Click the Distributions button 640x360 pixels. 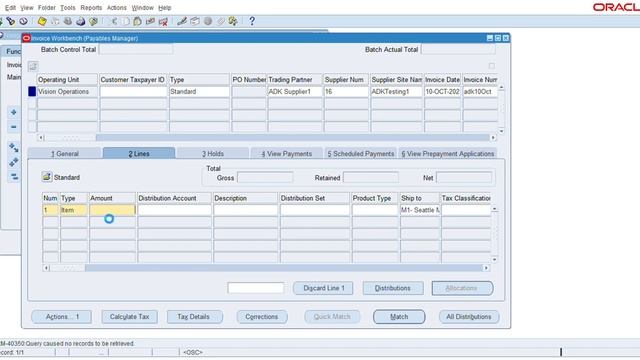[x=393, y=288]
